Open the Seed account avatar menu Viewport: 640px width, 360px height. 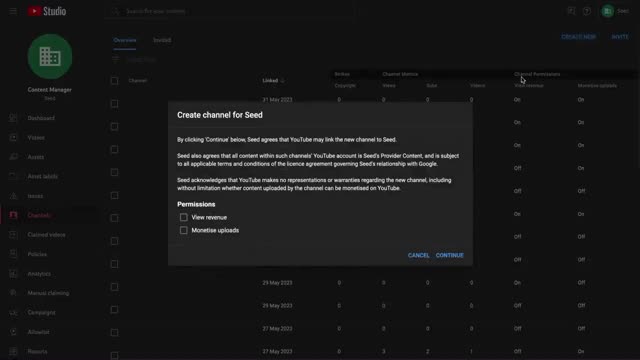pos(607,11)
